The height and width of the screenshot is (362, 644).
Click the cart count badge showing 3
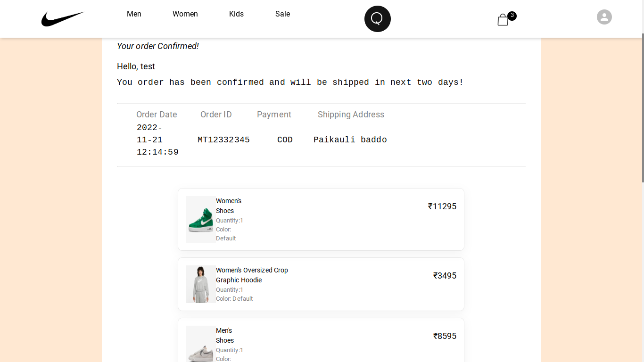512,16
